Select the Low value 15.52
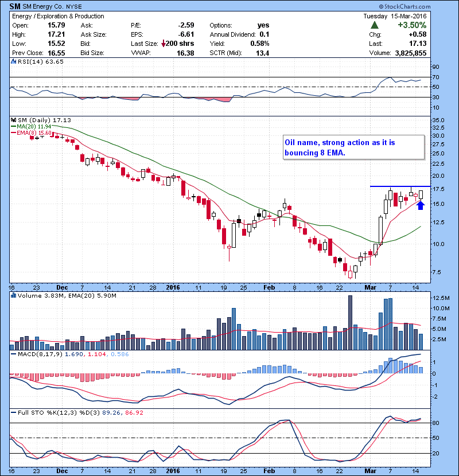459x476 pixels. 56,44
